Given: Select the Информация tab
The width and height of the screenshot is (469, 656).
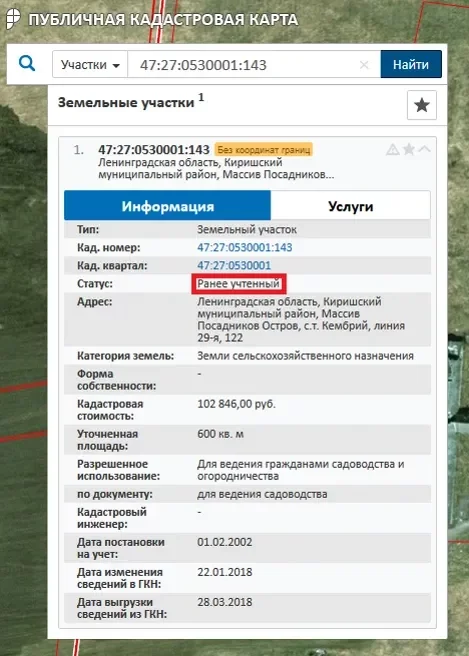Looking at the screenshot, I should [x=167, y=206].
